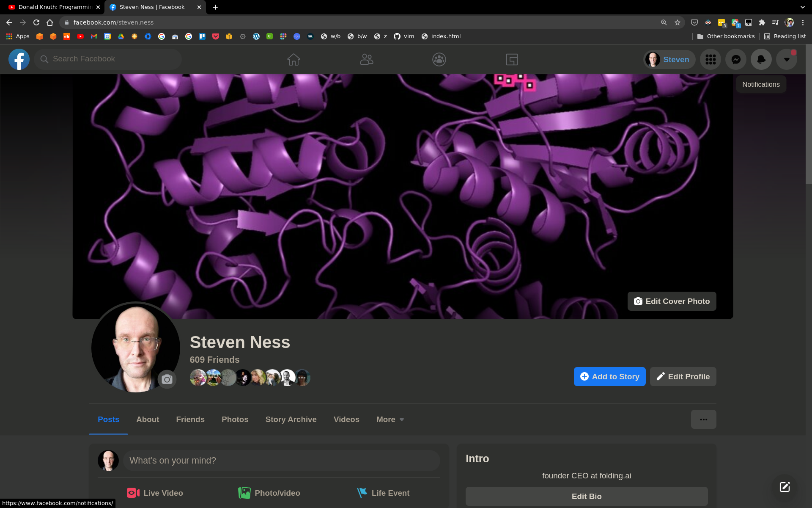Screen dimensions: 812x508
Task: Click last friend avatar thumbnail
Action: 302,378
